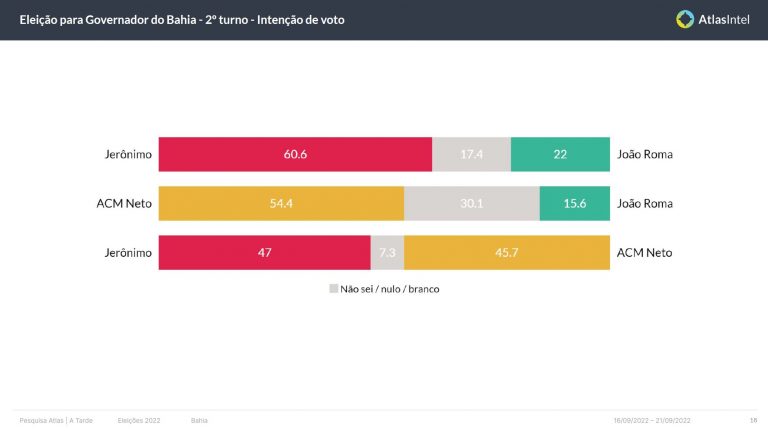Image resolution: width=768 pixels, height=431 pixels.
Task: Click the Pesquisa Atlas | A Tarde footer text
Action: pyautogui.click(x=56, y=420)
